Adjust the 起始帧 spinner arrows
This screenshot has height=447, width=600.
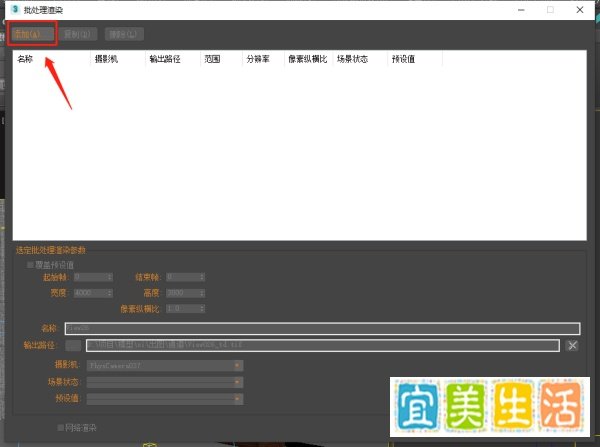coord(110,277)
